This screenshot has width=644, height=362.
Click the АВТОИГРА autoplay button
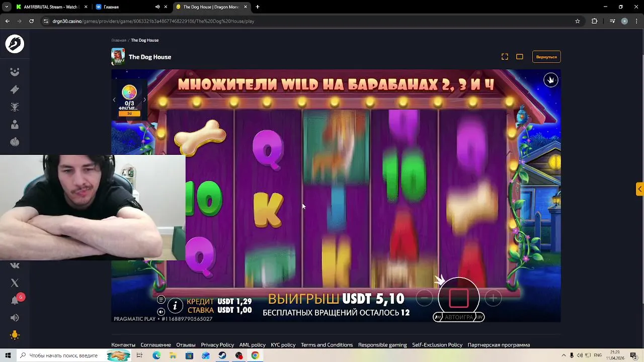click(459, 317)
